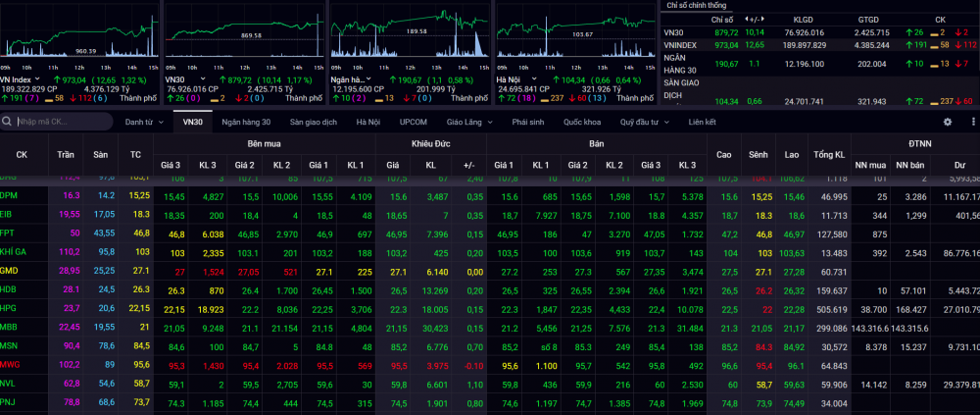The width and height of the screenshot is (980, 415).
Task: Sort by the Tổng KL column header
Action: [x=828, y=155]
